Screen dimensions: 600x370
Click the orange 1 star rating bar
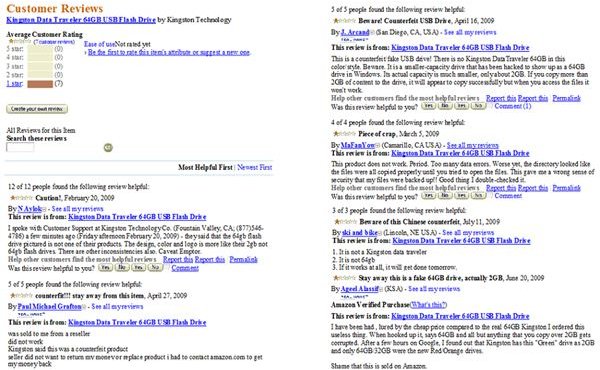[x=40, y=84]
